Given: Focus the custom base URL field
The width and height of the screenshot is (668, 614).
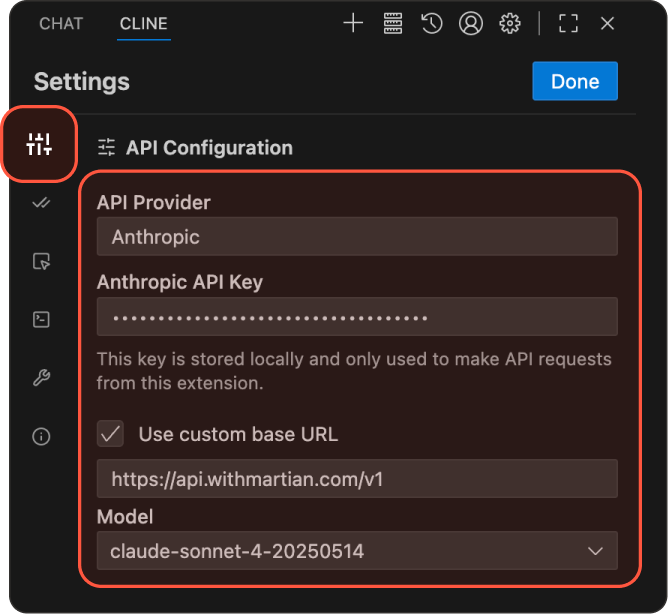Looking at the screenshot, I should [x=357, y=479].
